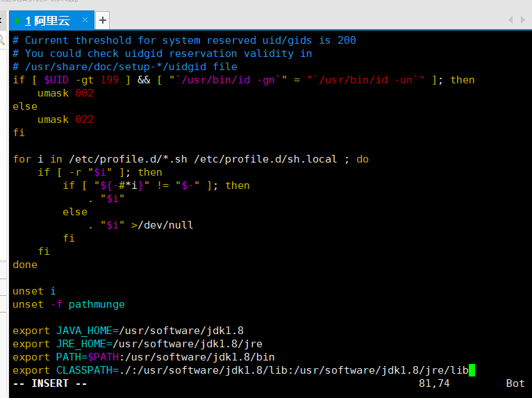
Task: Click the 'umask 002' line
Action: click(65, 93)
